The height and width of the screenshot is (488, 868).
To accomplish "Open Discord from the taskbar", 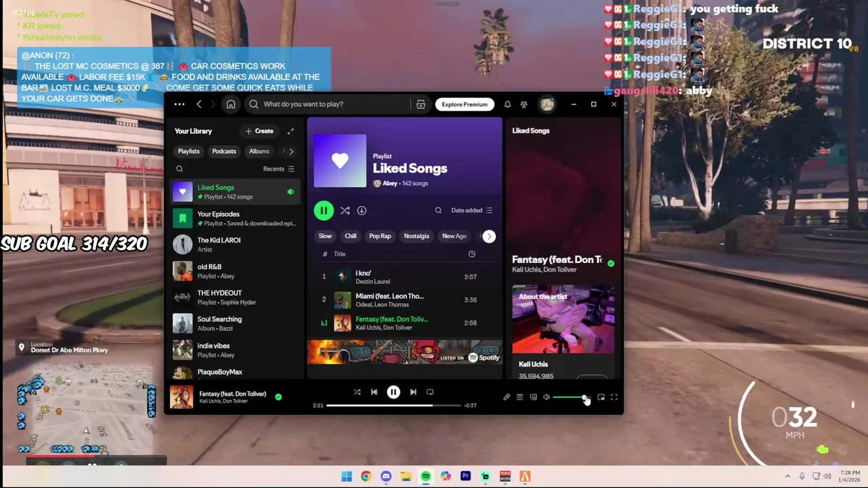I will pos(386,476).
